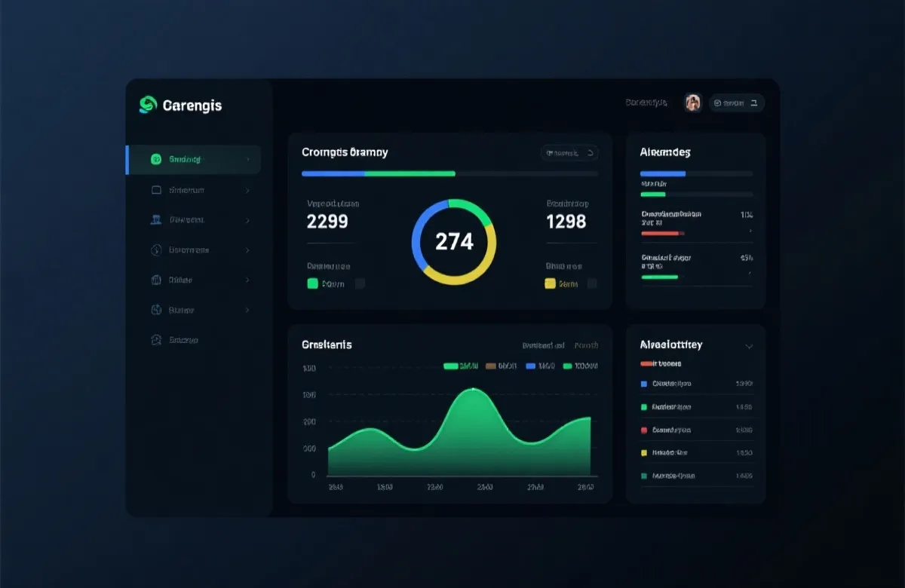The image size is (905, 588).
Task: Switch to the rightmost chart tab above the legend
Action: pos(586,345)
